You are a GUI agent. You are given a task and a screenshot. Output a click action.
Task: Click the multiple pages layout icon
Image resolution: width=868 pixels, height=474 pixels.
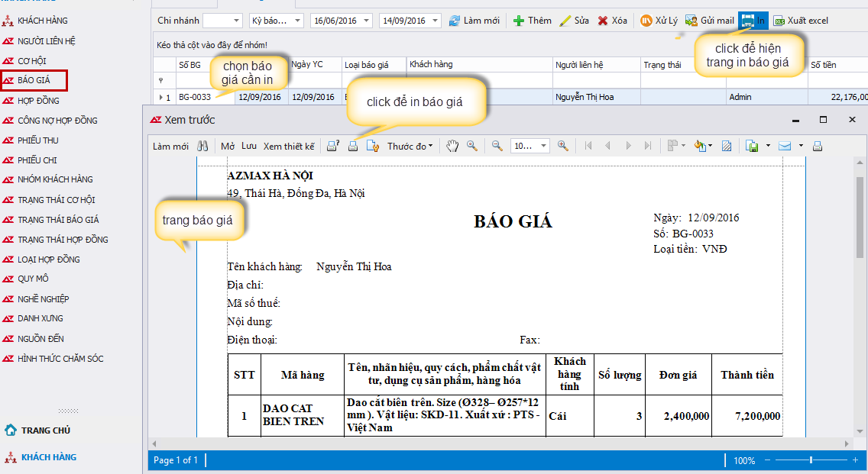pyautogui.click(x=672, y=146)
